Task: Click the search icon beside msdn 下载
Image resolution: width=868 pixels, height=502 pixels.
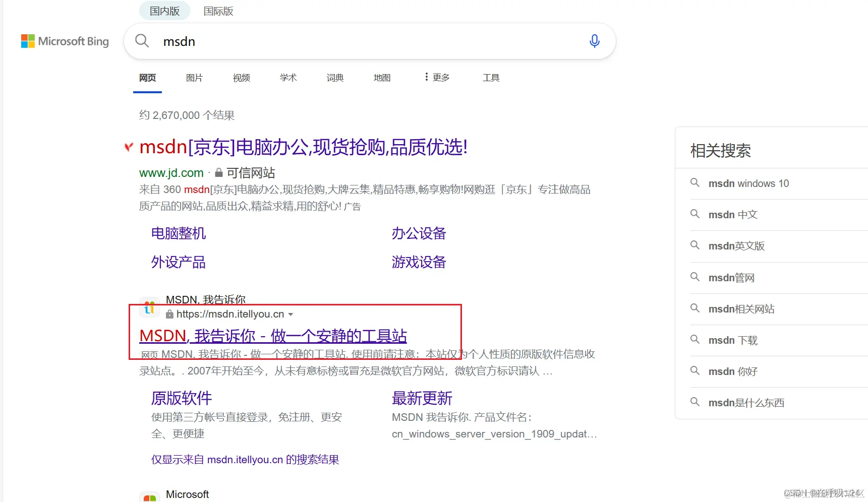Action: click(695, 340)
